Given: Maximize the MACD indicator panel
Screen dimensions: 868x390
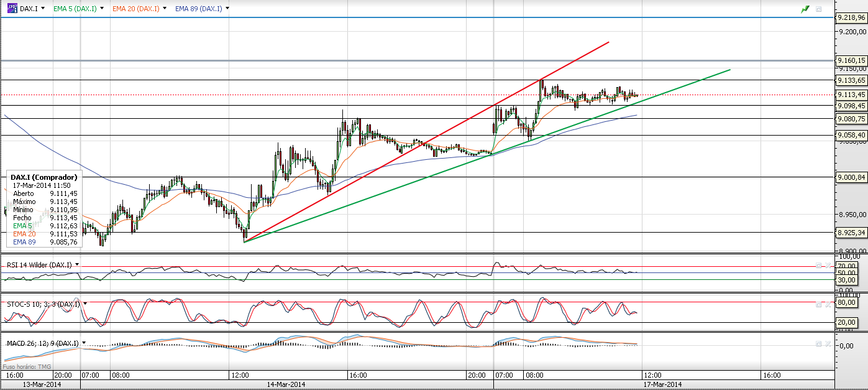Looking at the screenshot, I should tap(818, 343).
